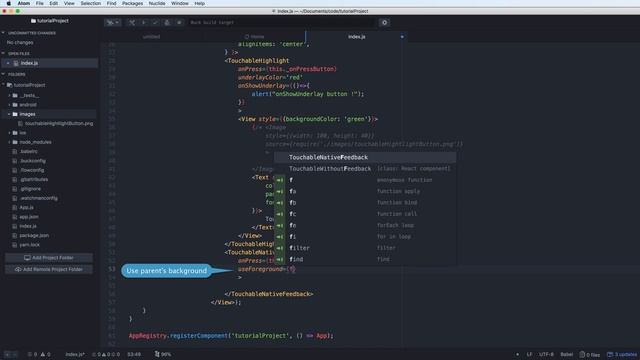Screen dimensions: 640x360
Task: Open LF line ending selector
Action: pyautogui.click(x=529, y=354)
